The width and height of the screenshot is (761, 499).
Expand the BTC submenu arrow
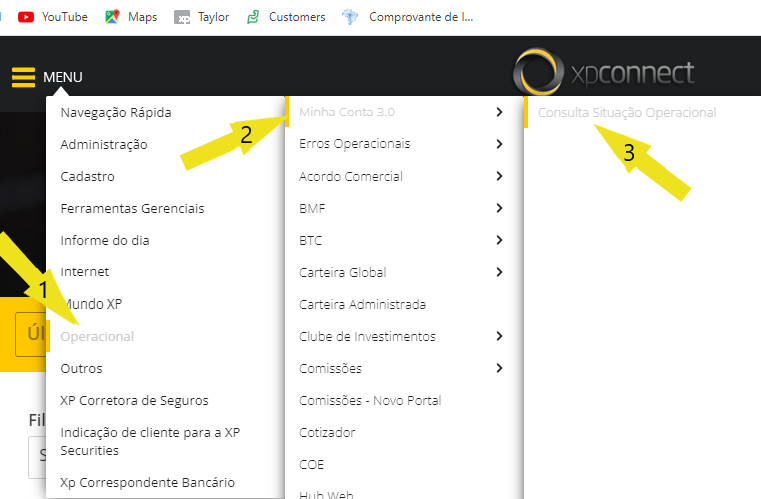(x=499, y=240)
